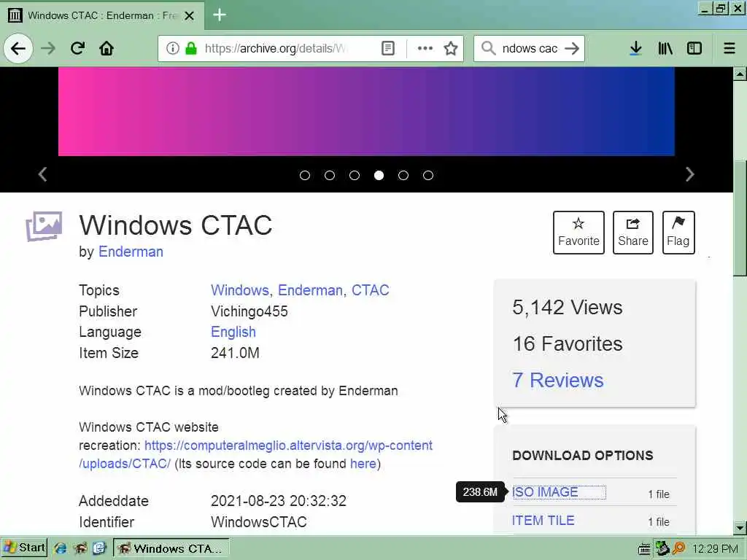The width and height of the screenshot is (747, 560).
Task: Click the keyboard tray icon
Action: click(644, 549)
